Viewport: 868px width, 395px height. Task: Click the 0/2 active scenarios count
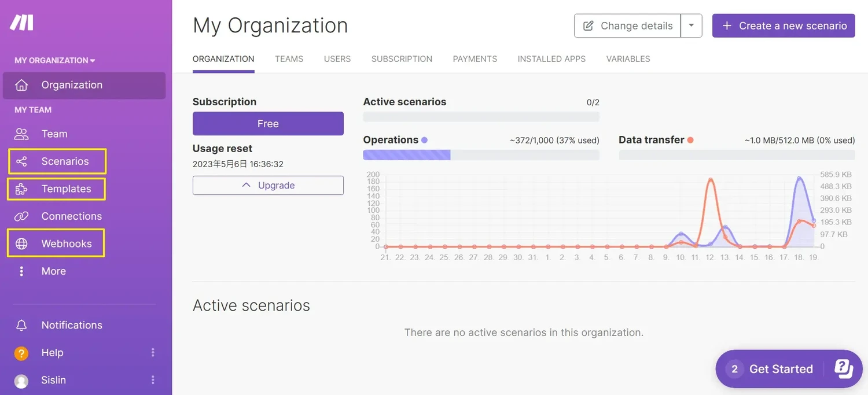point(593,102)
